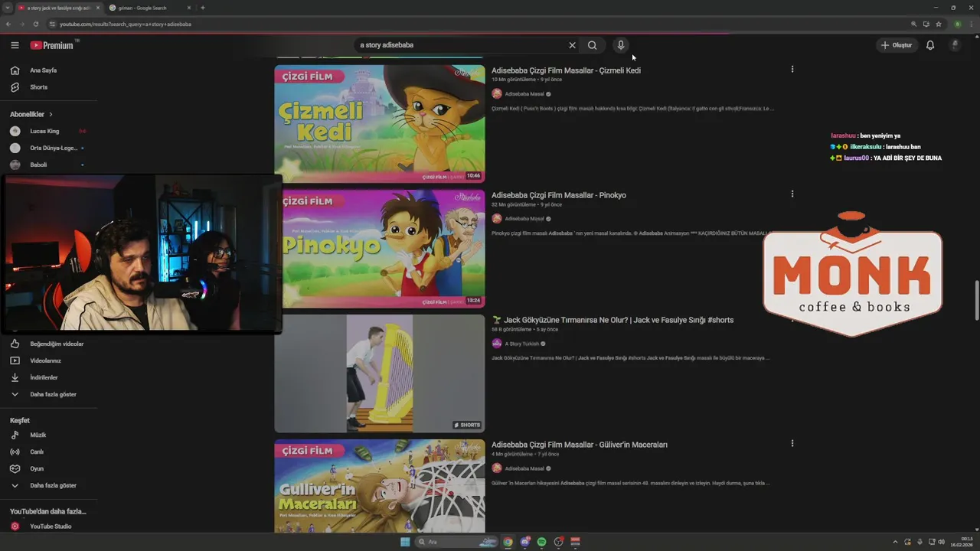
Task: Open Chrome three-dot menu
Action: point(972,24)
